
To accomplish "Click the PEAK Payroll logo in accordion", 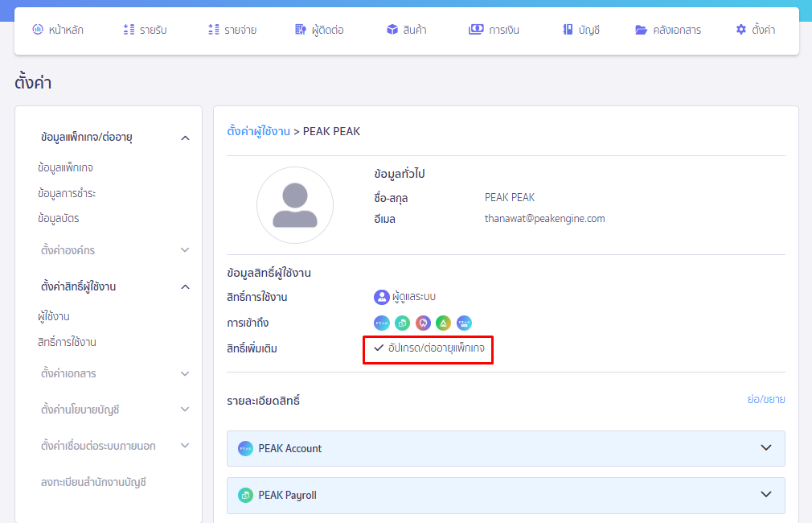I will click(x=245, y=495).
